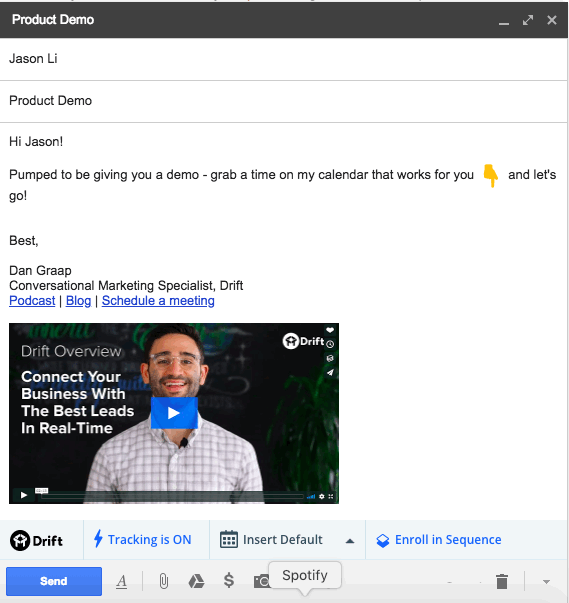
Task: Close the Product Demo compose window
Action: click(x=552, y=20)
